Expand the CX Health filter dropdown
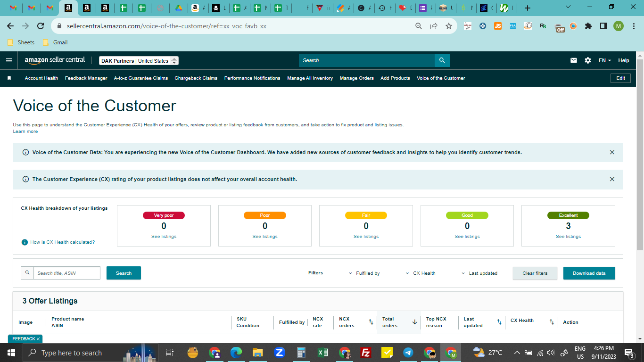This screenshot has height=362, width=644. coord(421,273)
